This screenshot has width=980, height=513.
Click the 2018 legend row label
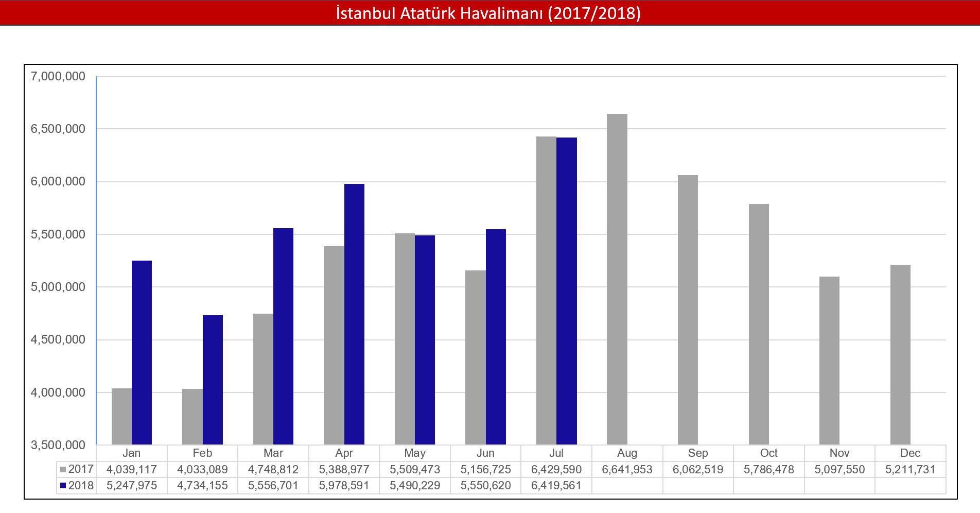[81, 485]
